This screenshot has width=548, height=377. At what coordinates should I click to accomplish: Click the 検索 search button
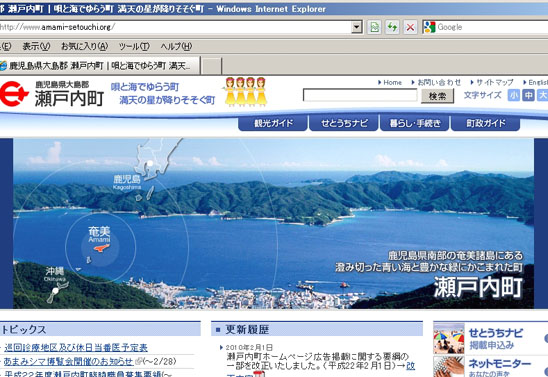click(437, 96)
